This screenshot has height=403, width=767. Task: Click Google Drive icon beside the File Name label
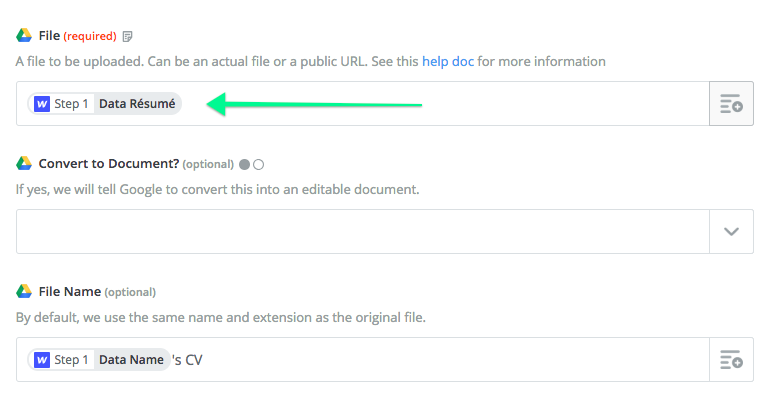[x=24, y=291]
